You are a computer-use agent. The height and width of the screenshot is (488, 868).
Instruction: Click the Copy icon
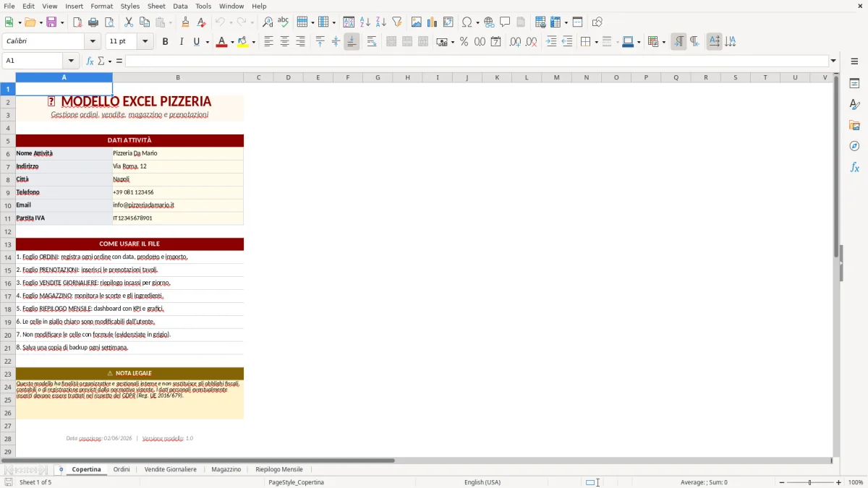click(x=144, y=22)
